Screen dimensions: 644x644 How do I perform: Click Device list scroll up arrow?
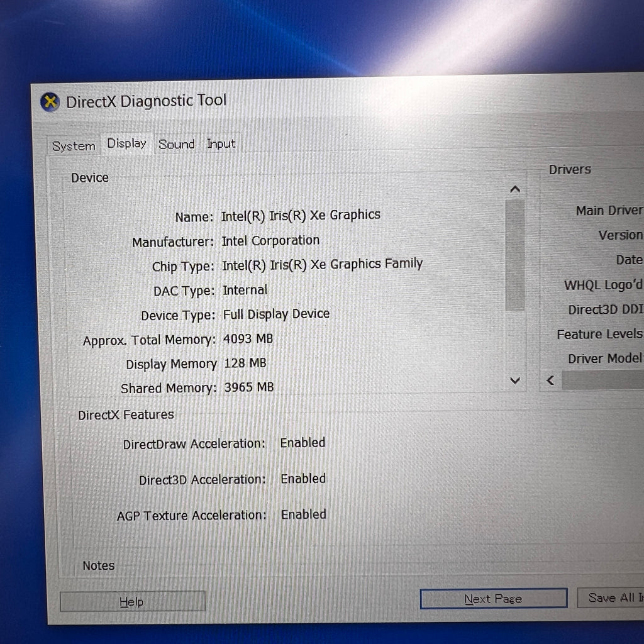point(514,189)
